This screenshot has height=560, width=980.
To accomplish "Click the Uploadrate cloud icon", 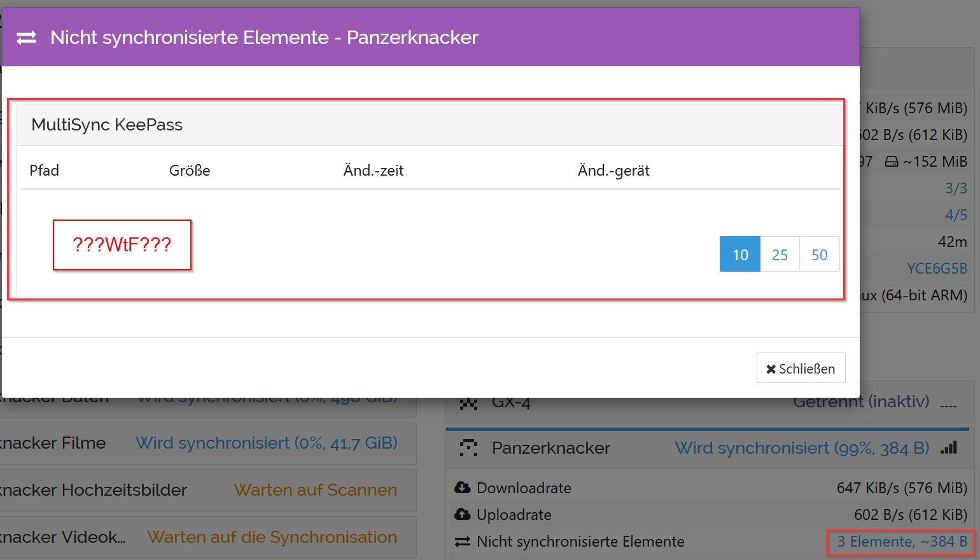I will (462, 515).
